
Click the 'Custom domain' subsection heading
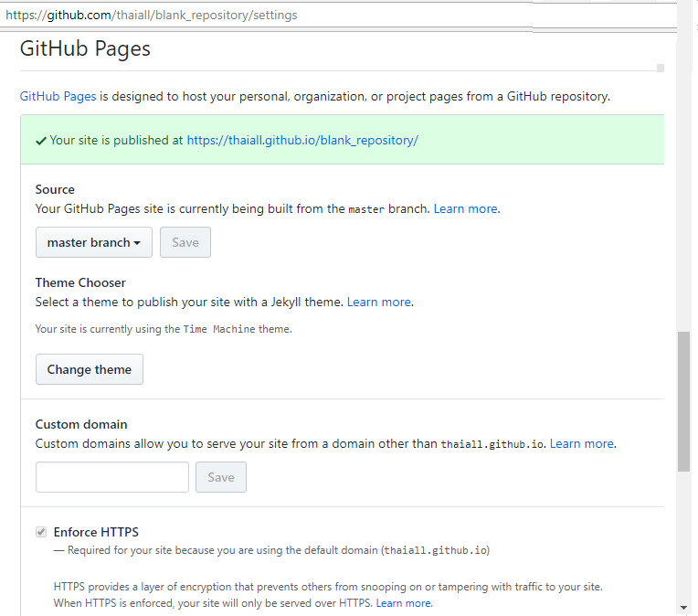pos(81,424)
